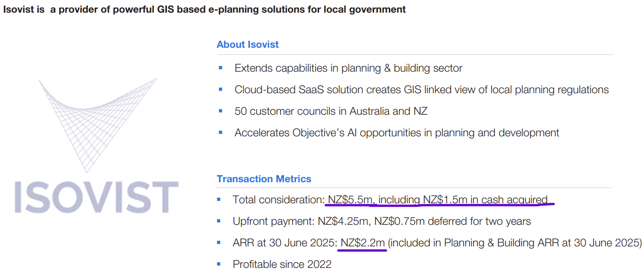Select the "Transaction Metrics" heading
This screenshot has height=274, width=644.
pyautogui.click(x=264, y=179)
